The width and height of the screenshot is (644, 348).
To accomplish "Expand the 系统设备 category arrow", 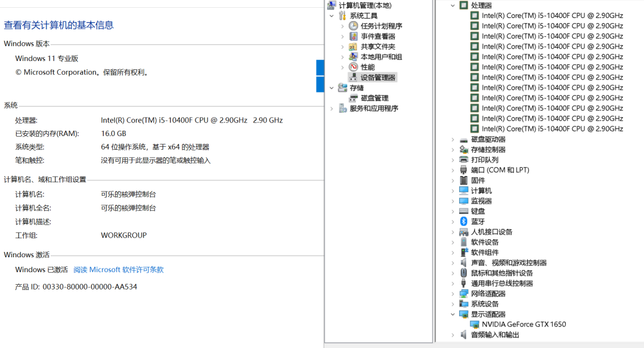I will pyautogui.click(x=453, y=304).
